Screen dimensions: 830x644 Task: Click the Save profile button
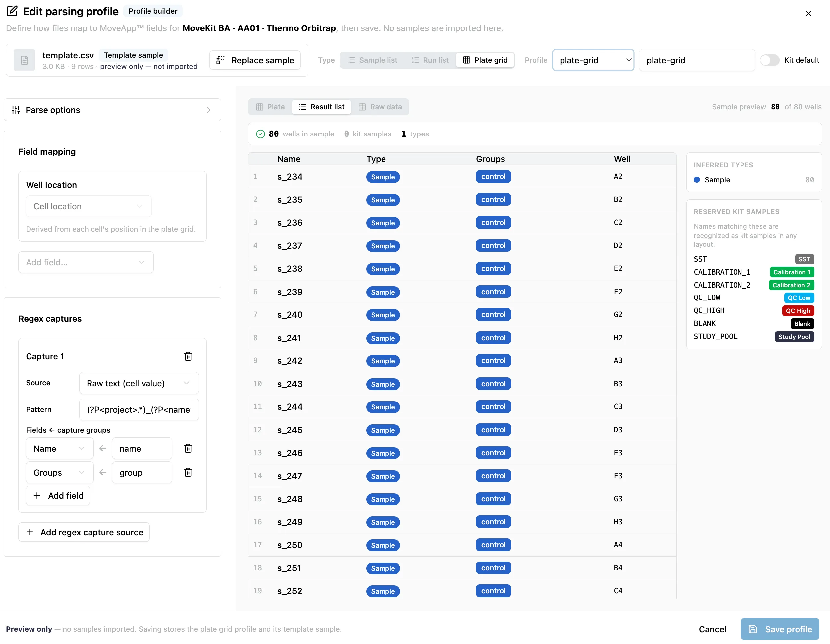pyautogui.click(x=780, y=629)
